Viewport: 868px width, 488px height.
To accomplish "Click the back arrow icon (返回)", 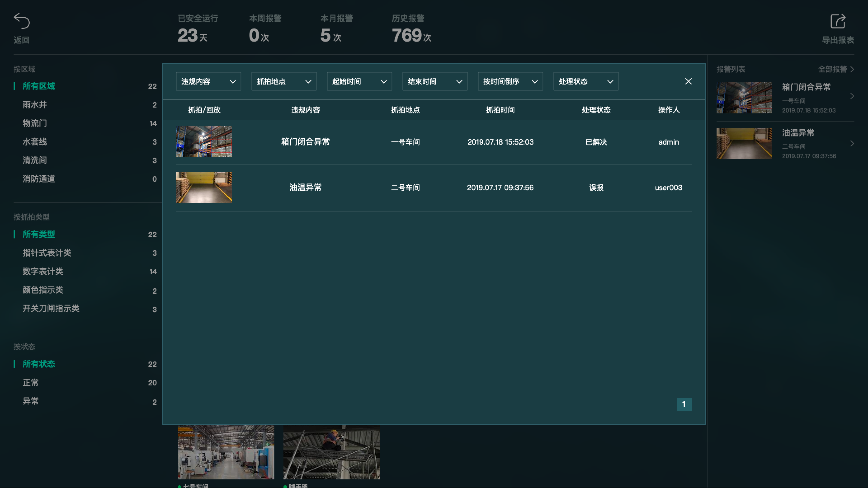I will (x=21, y=21).
